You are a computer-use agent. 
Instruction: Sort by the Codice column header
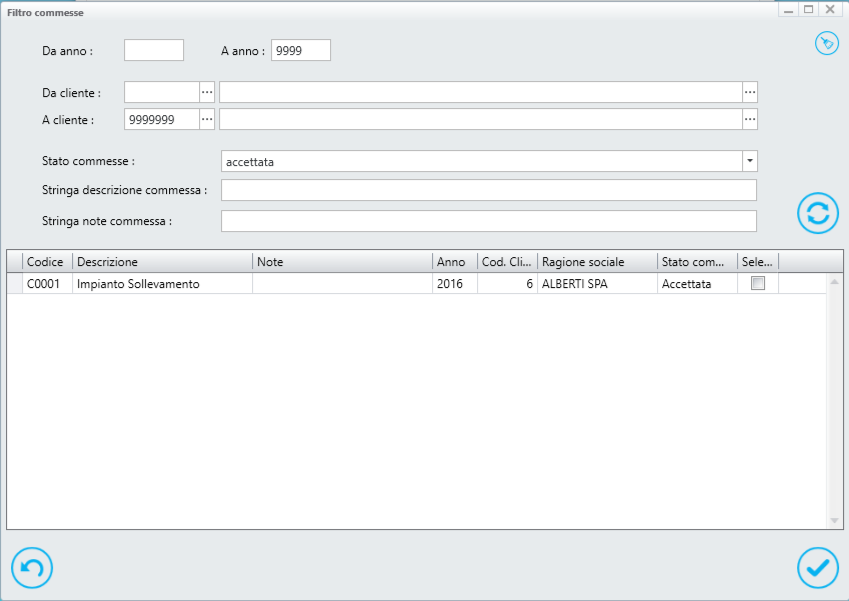(x=47, y=262)
